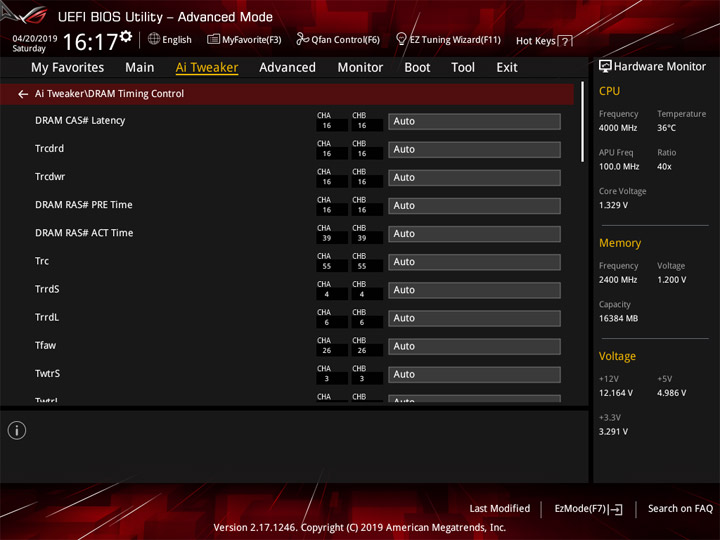This screenshot has width=720, height=540.
Task: Click the DRAM CAS# Latency label
Action: pos(80,120)
